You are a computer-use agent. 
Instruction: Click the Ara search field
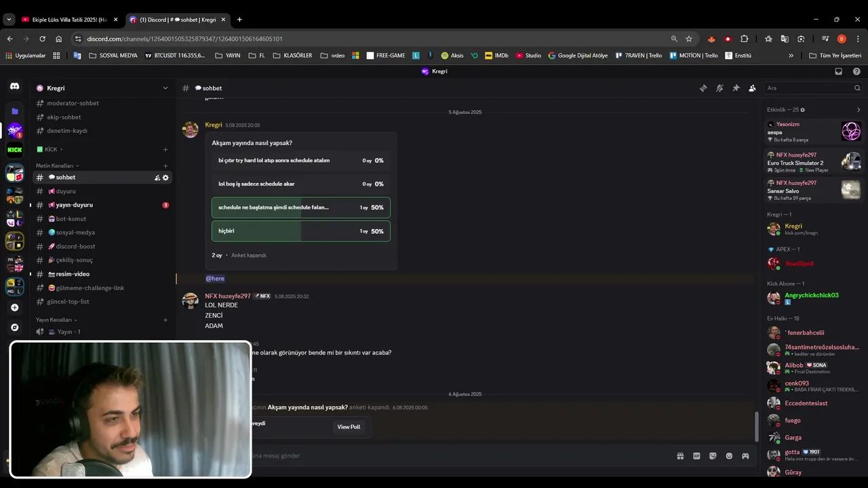tap(812, 88)
